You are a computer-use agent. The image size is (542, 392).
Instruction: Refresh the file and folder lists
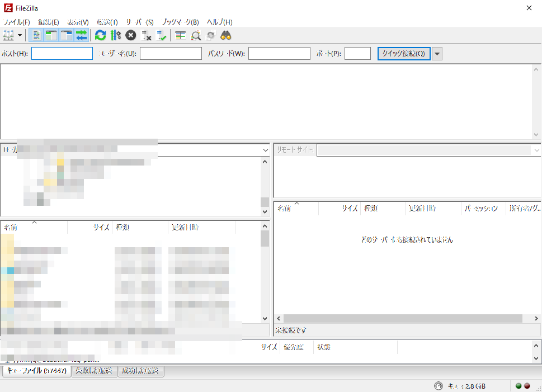click(100, 35)
